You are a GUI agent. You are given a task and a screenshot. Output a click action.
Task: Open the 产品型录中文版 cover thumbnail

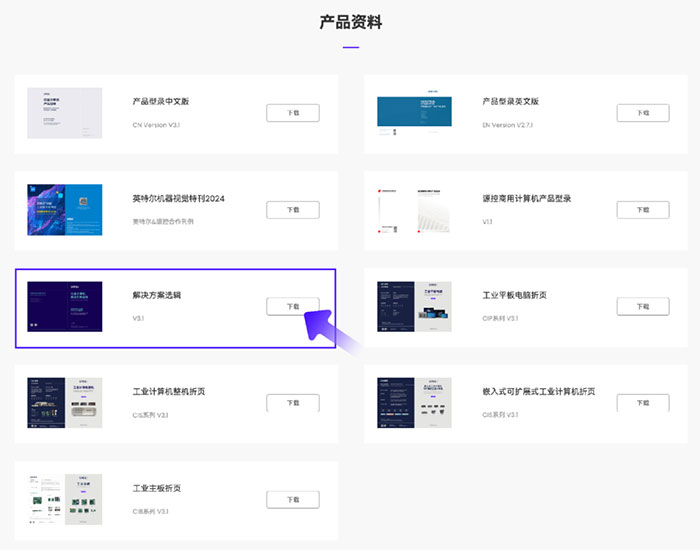tap(65, 113)
